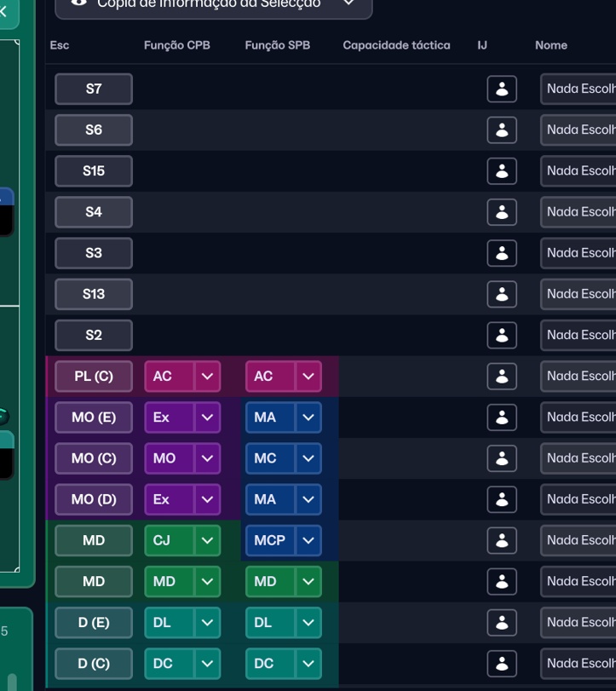Image resolution: width=616 pixels, height=691 pixels.
Task: Open the name field in the S3 row
Action: click(579, 253)
